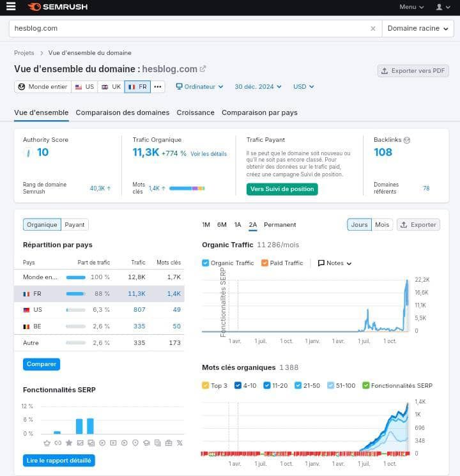Select the 1A time range
Image resolution: width=460 pixels, height=476 pixels.
[x=238, y=225]
